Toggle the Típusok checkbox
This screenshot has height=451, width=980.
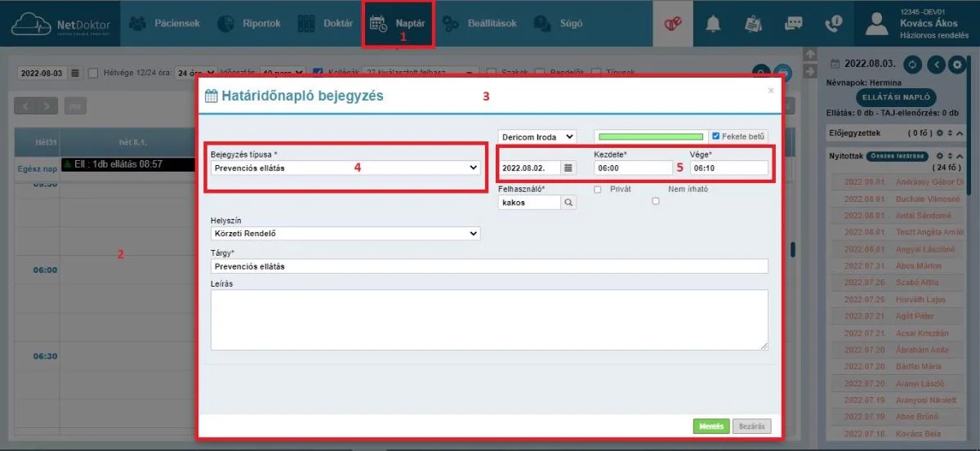pyautogui.click(x=596, y=73)
